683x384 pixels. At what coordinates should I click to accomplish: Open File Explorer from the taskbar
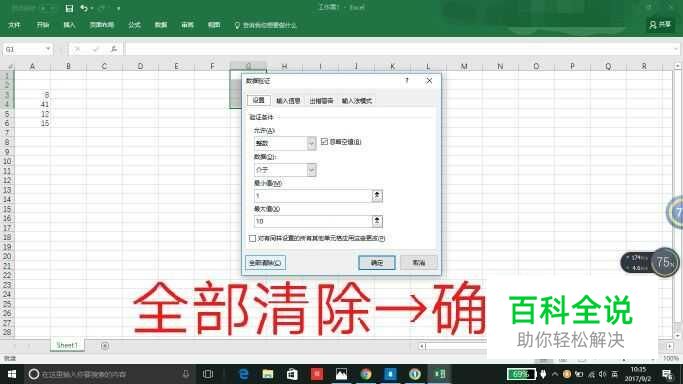(x=268, y=374)
